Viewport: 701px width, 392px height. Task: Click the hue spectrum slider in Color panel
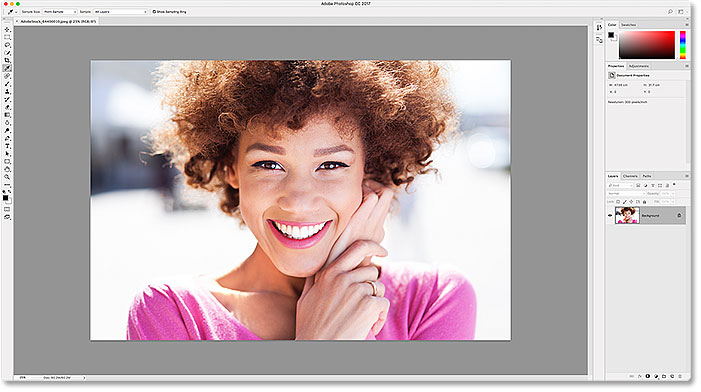[683, 45]
